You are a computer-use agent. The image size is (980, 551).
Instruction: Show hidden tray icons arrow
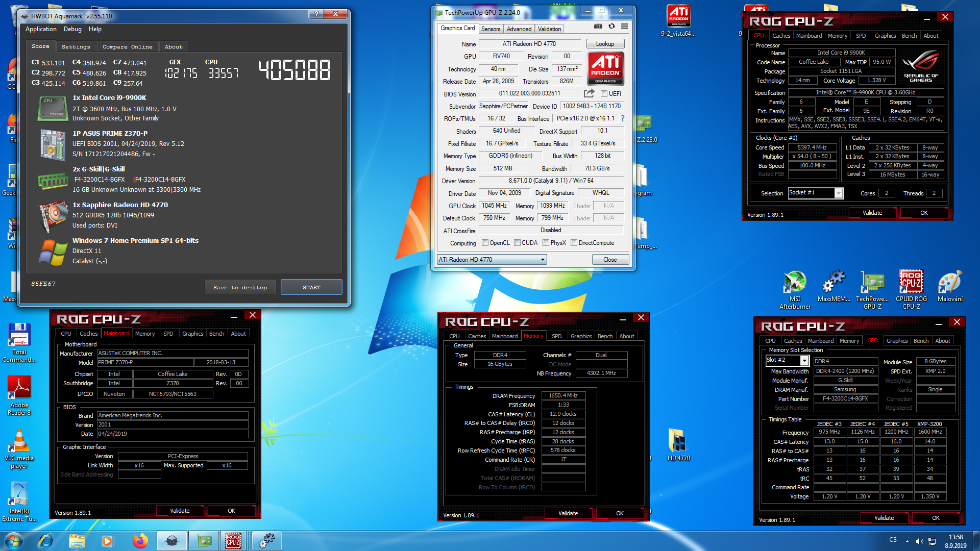907,541
